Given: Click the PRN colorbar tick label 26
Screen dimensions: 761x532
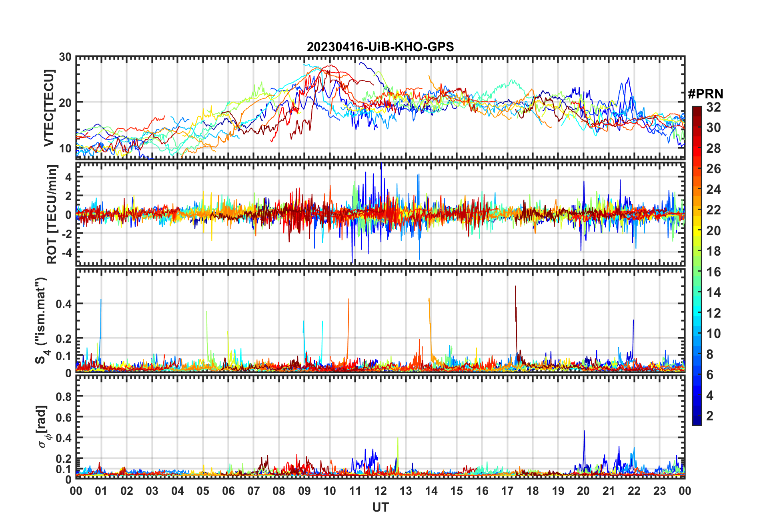Looking at the screenshot, I should [713, 169].
